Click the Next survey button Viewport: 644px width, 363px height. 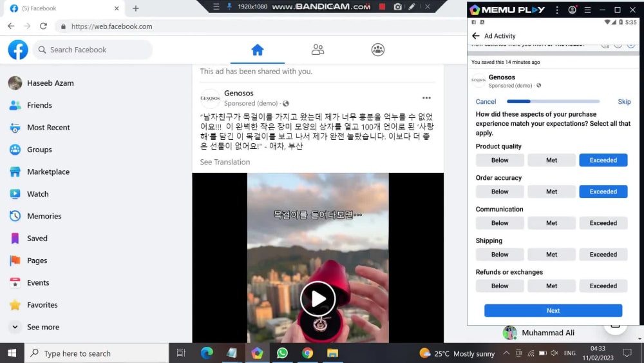tap(553, 311)
